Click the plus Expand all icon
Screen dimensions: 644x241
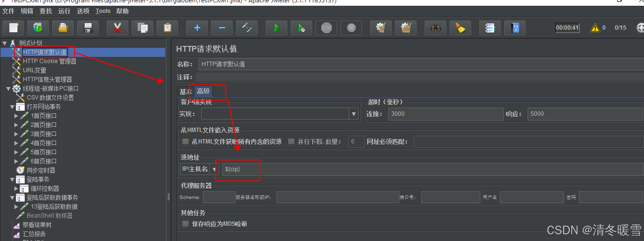point(197,28)
